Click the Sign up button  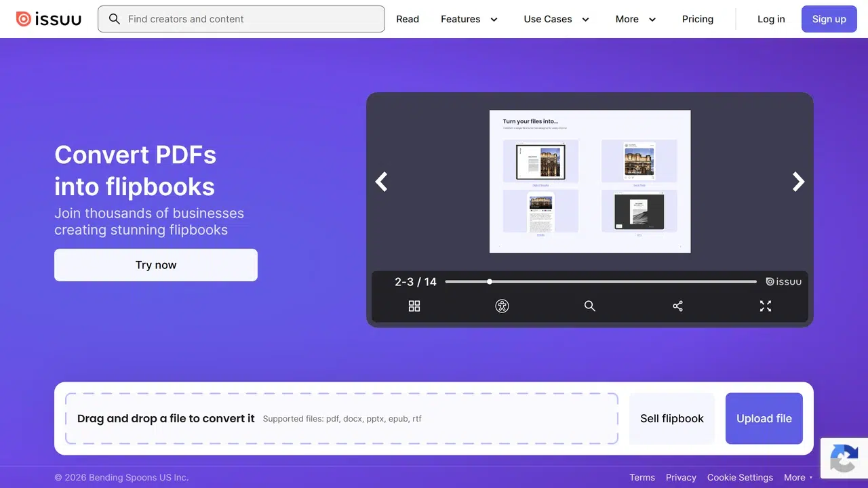(829, 19)
